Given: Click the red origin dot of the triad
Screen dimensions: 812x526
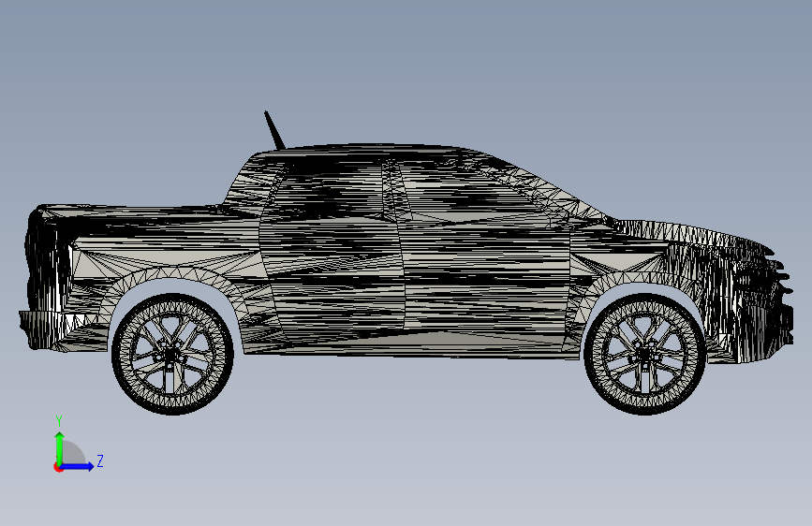Looking at the screenshot, I should click(58, 467).
